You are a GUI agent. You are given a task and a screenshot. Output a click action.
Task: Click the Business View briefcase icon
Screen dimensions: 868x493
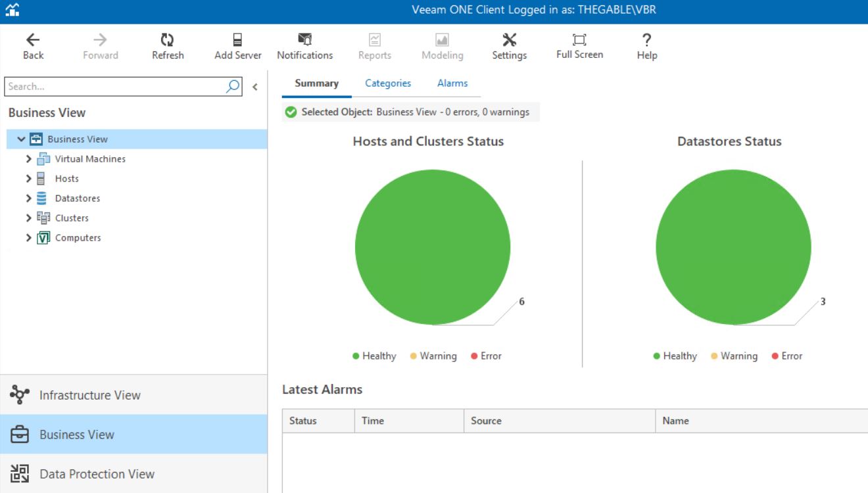click(20, 434)
